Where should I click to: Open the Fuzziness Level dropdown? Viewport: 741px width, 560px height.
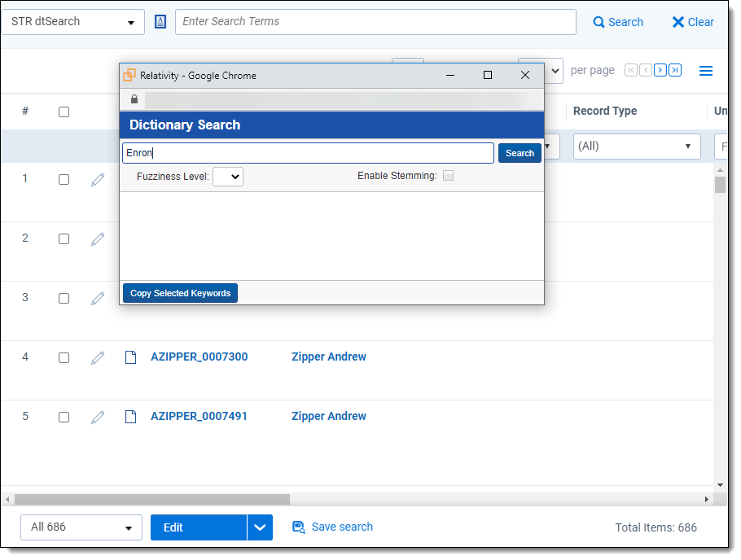click(x=228, y=177)
